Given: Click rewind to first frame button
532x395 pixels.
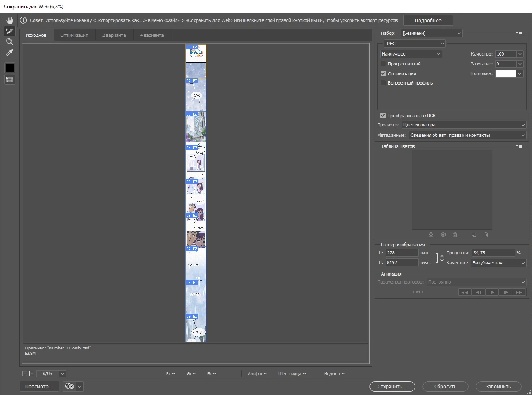Looking at the screenshot, I should click(x=465, y=292).
